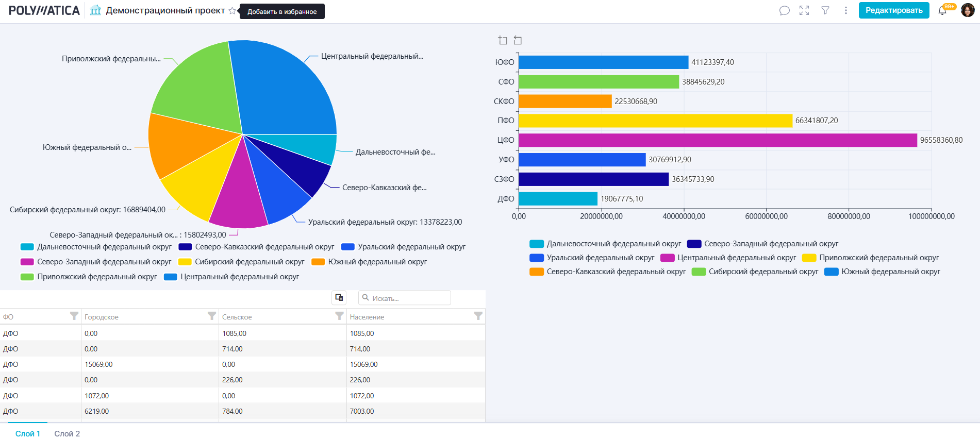Enter fullscreen mode with the expand icon
The width and height of the screenshot is (980, 439).
coord(804,10)
